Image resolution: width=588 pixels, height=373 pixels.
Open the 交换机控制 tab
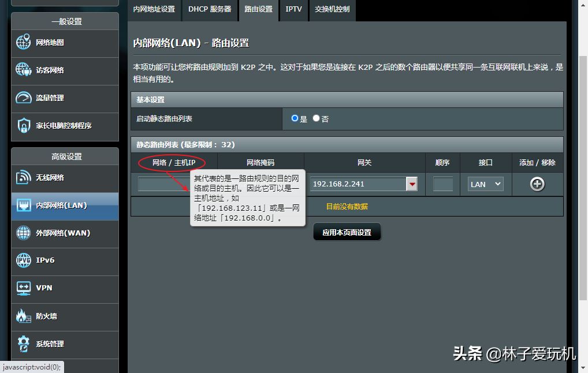pos(332,9)
